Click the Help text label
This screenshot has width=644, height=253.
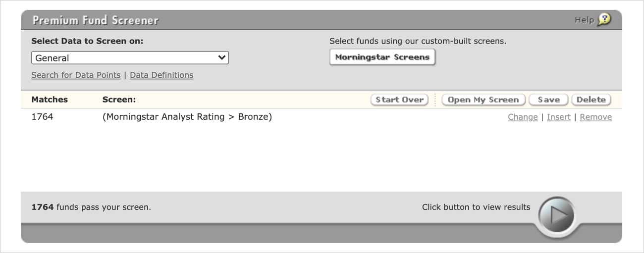(x=584, y=20)
